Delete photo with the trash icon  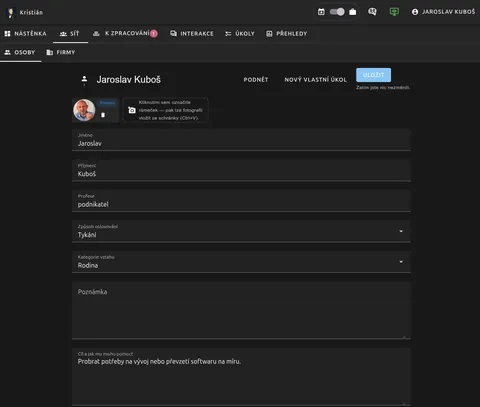point(103,115)
